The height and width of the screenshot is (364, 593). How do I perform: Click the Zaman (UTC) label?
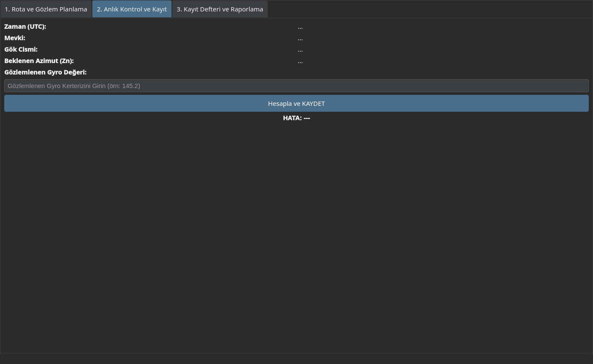pos(25,26)
